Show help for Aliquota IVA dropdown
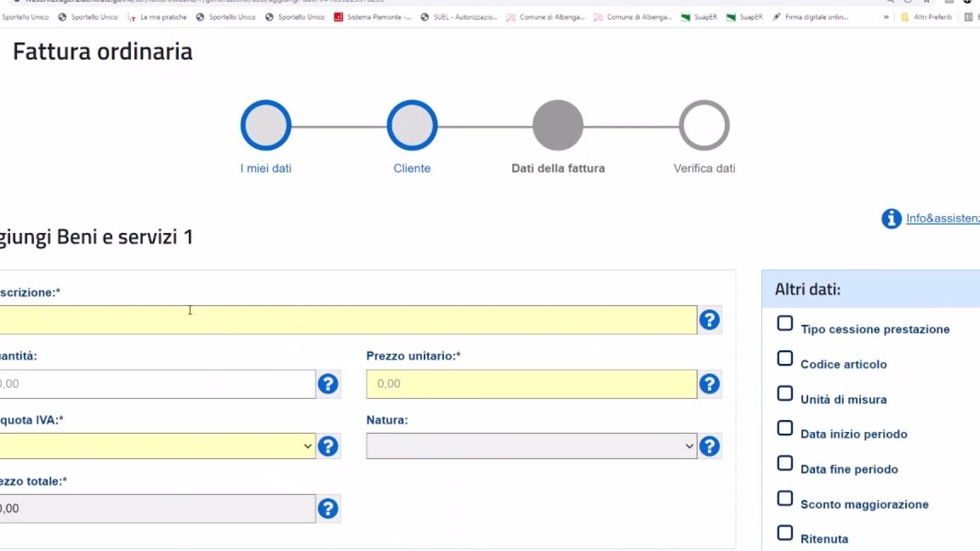The height and width of the screenshot is (551, 980). tap(328, 446)
